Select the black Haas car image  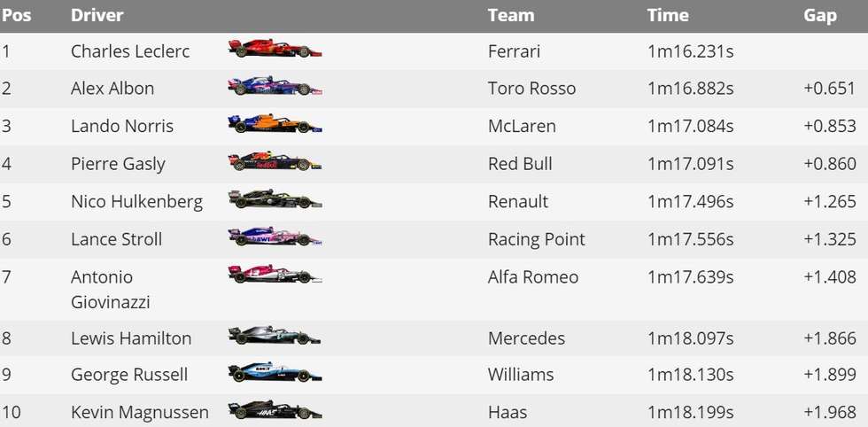[x=275, y=410]
